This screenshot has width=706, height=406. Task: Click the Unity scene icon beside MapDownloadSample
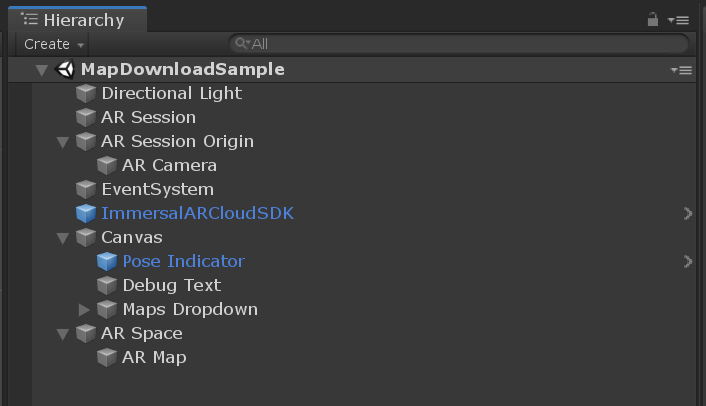(65, 69)
